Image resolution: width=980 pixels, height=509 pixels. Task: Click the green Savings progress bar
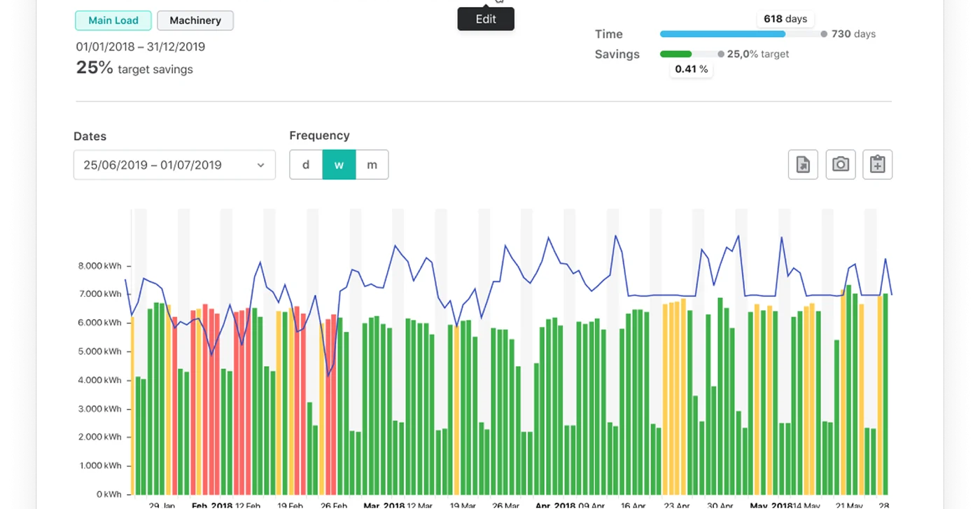[x=675, y=54]
